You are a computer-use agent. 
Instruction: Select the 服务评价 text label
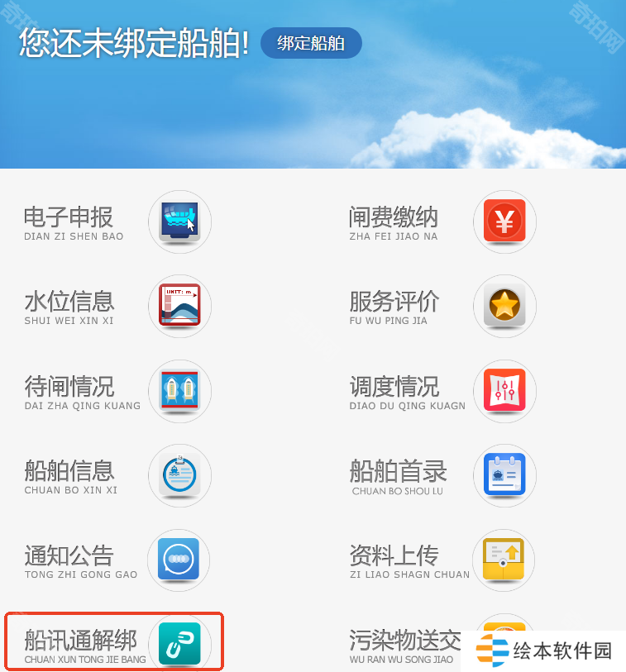pyautogui.click(x=394, y=302)
